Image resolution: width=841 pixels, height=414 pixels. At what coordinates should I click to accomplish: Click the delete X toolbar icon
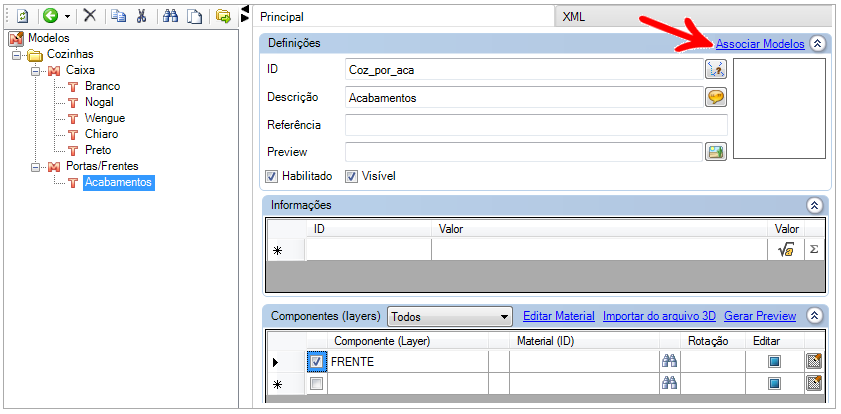point(90,16)
